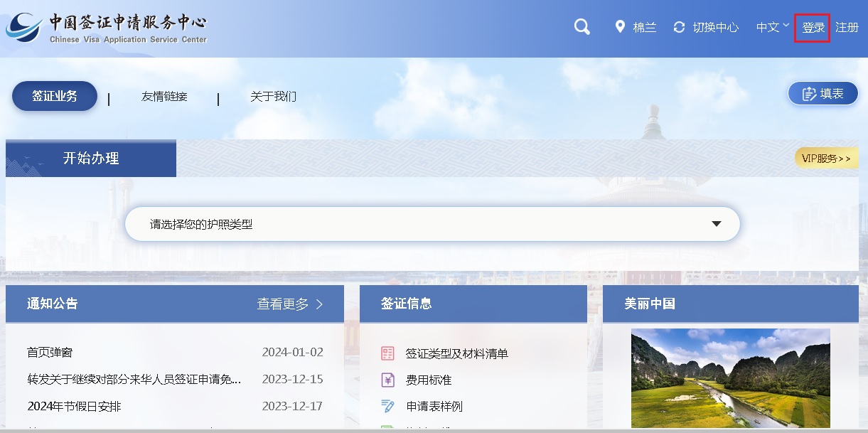
Task: Click the 登录 login link
Action: click(813, 28)
